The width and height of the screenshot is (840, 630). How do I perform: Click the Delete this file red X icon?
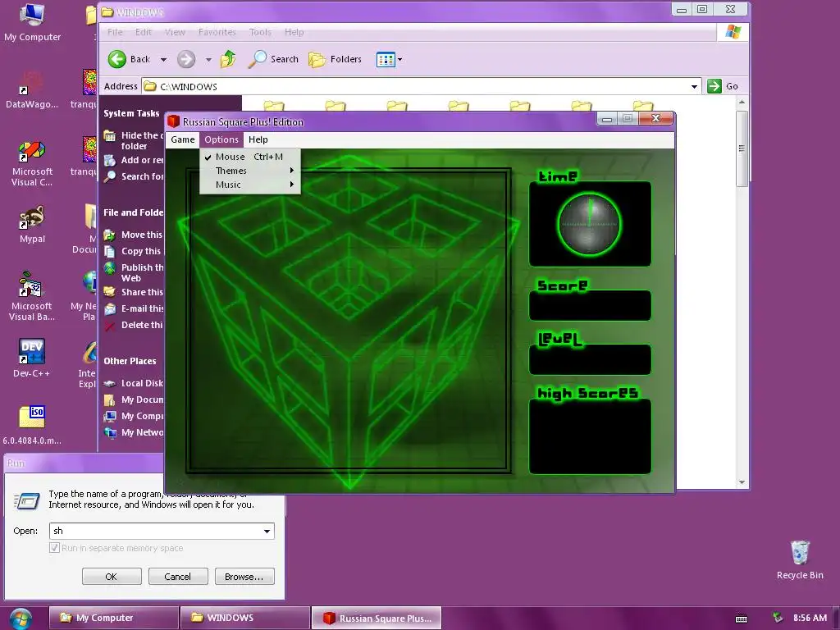pyautogui.click(x=110, y=325)
